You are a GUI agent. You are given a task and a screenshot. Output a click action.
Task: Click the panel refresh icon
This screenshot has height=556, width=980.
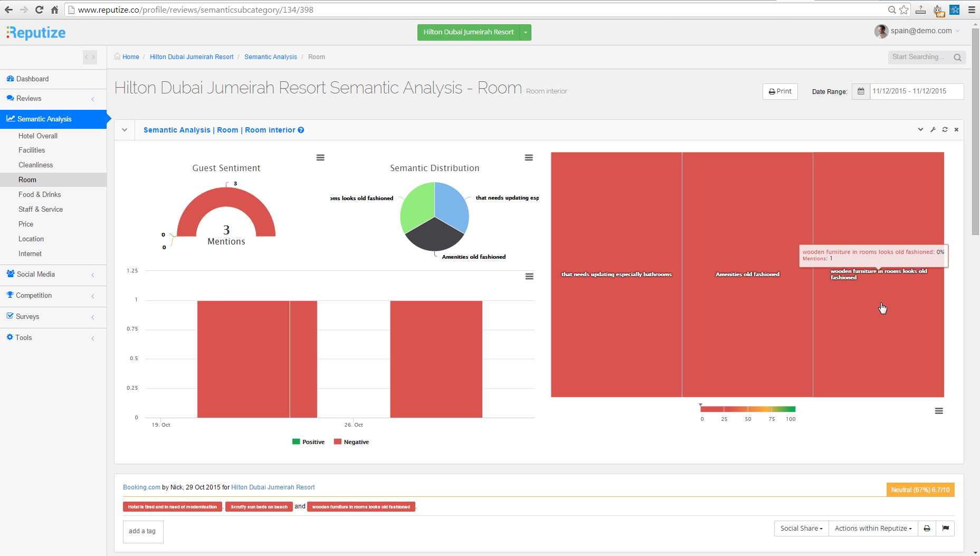click(945, 130)
